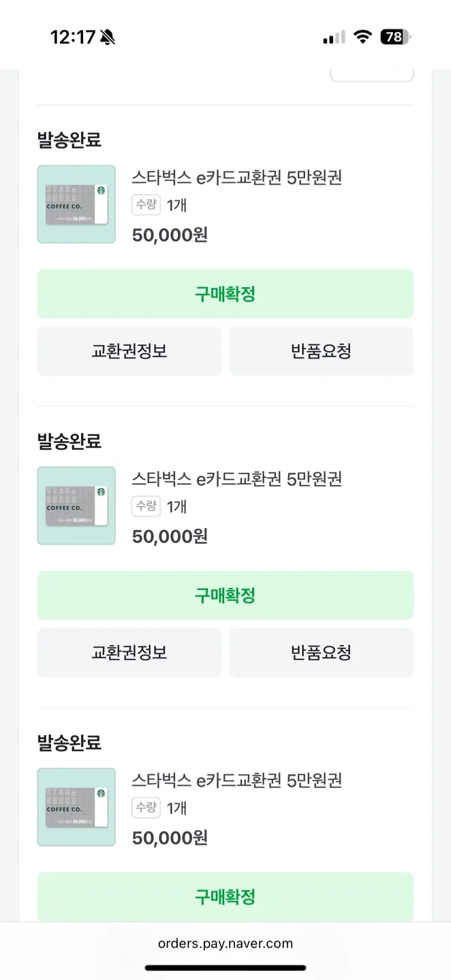451x980 pixels.
Task: Open the first order's Starbucks card thumbnail
Action: (76, 204)
